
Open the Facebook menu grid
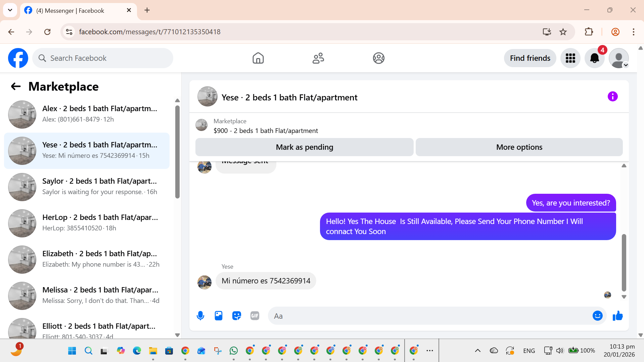coord(570,58)
